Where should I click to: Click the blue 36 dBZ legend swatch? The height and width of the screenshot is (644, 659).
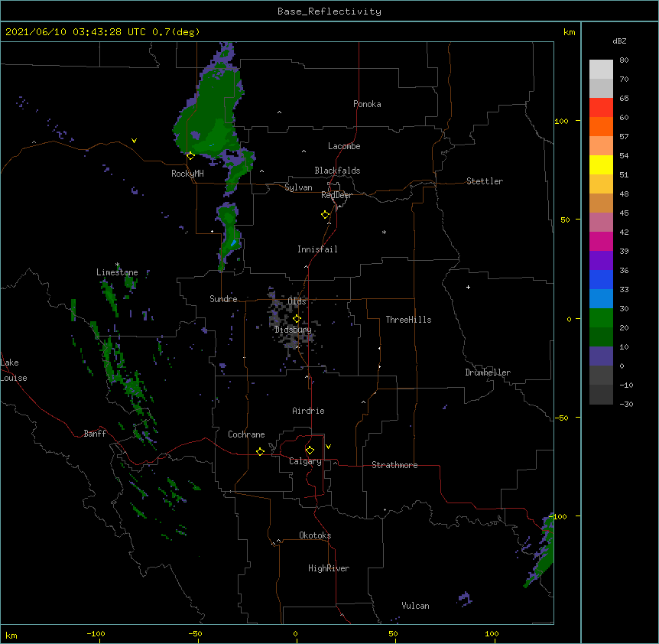pyautogui.click(x=601, y=279)
